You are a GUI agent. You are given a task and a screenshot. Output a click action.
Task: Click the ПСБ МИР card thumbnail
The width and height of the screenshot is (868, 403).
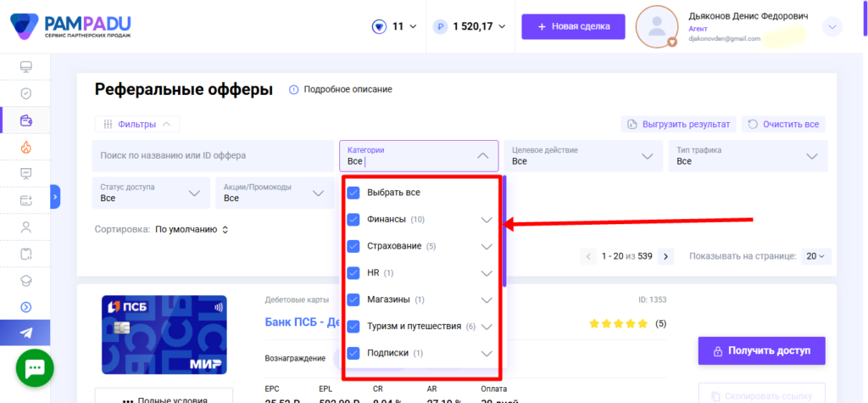164,335
